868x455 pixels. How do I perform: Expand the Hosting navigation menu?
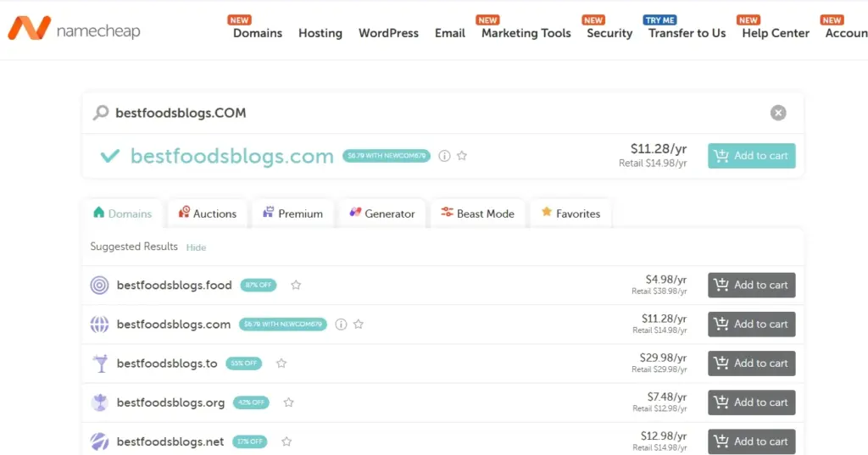coord(320,33)
